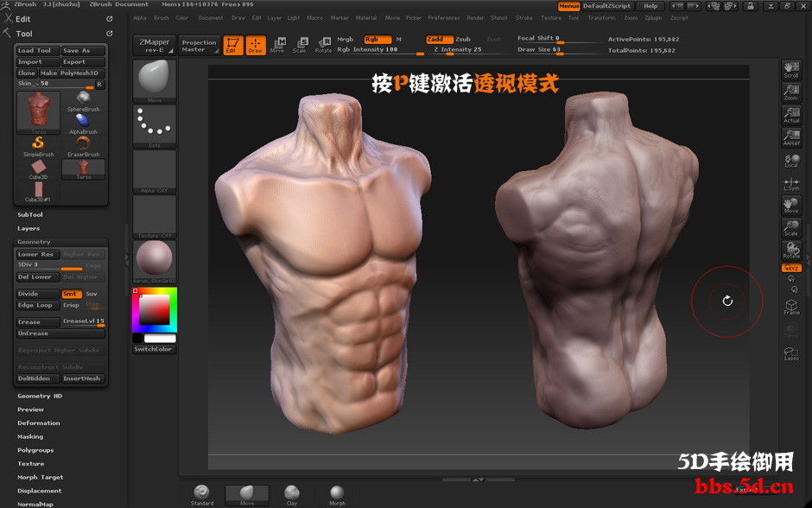812x508 pixels.
Task: Click the AAHalf view icon
Action: click(x=791, y=137)
